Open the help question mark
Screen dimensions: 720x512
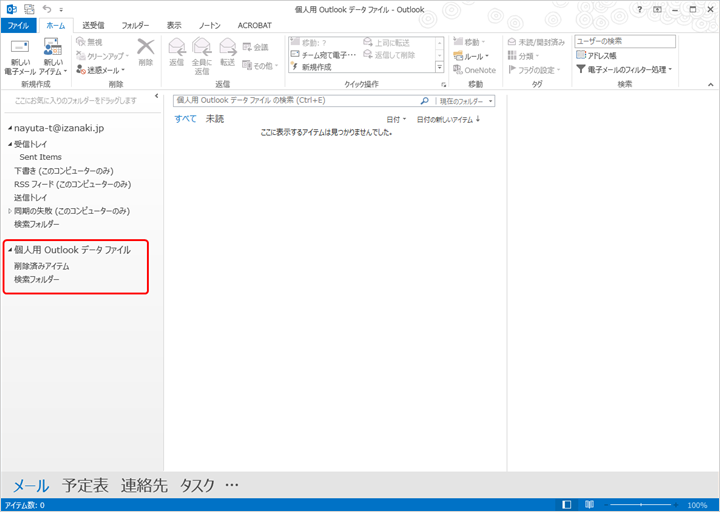[x=639, y=9]
